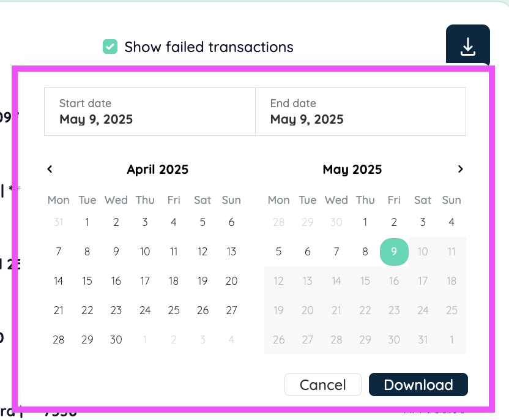Click the May 2025 month heading

pos(352,170)
